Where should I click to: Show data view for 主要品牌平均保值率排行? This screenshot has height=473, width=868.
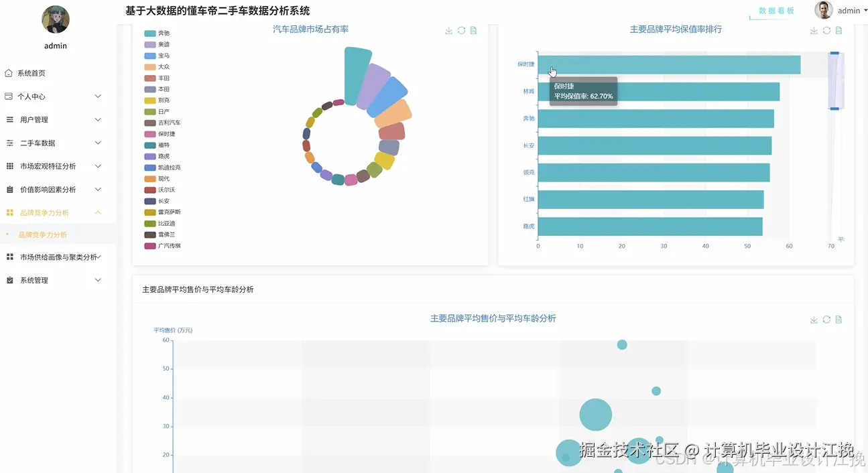pyautogui.click(x=839, y=31)
